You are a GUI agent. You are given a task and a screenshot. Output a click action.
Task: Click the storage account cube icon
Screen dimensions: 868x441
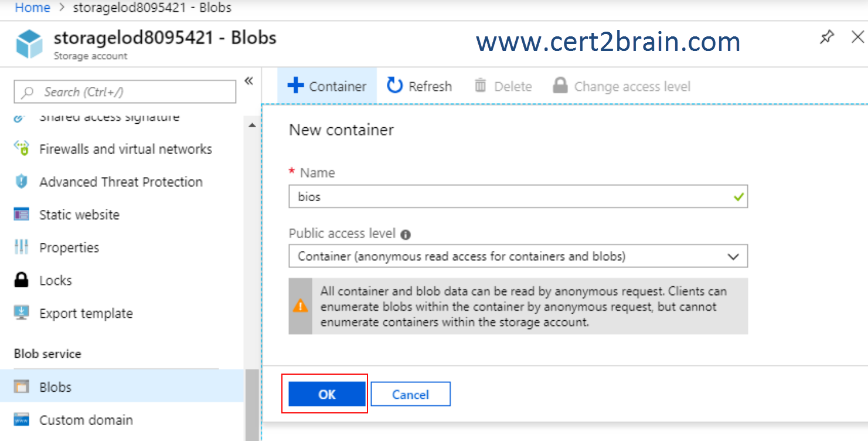coord(29,45)
